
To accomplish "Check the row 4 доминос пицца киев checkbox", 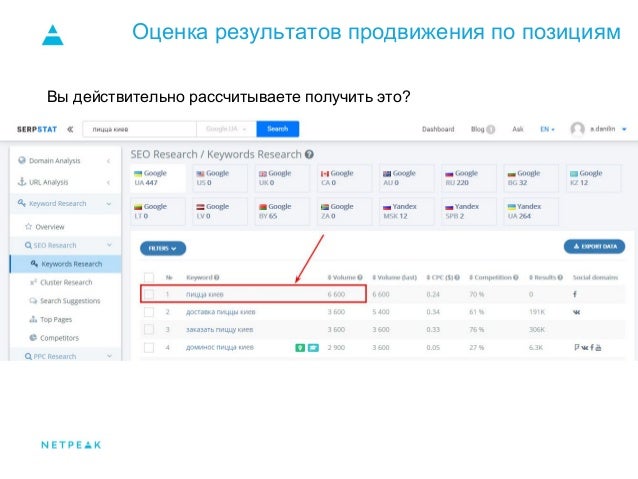I will [149, 348].
